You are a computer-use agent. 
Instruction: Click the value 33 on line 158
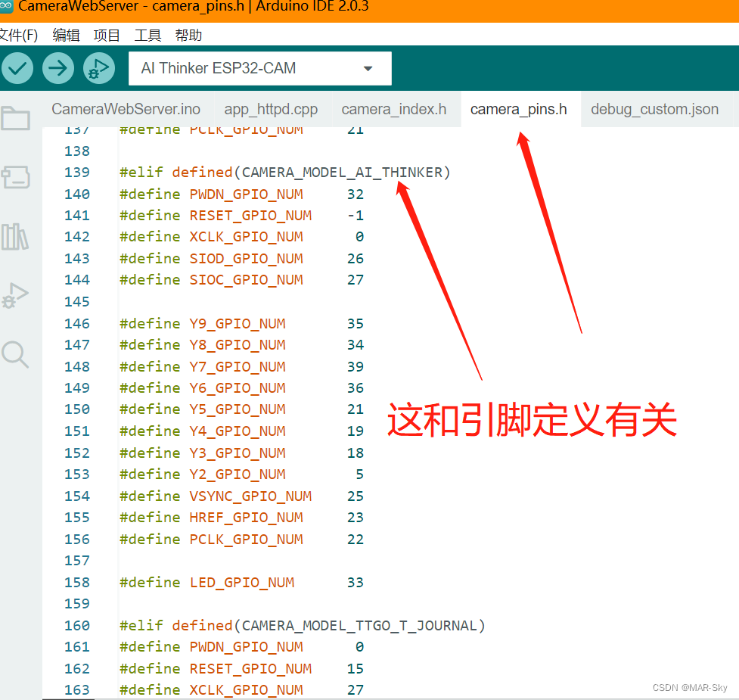point(356,582)
